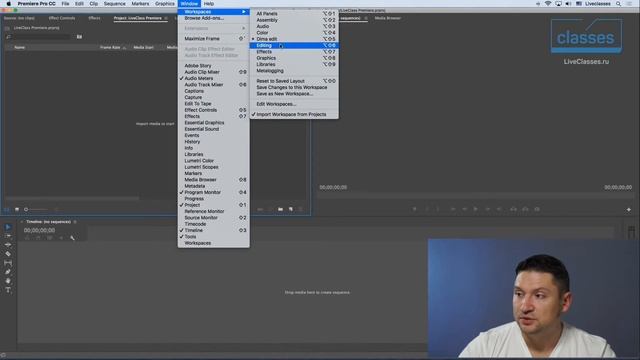Click the trash Clear icon in Project panel
640x360 pixels.
[x=301, y=209]
